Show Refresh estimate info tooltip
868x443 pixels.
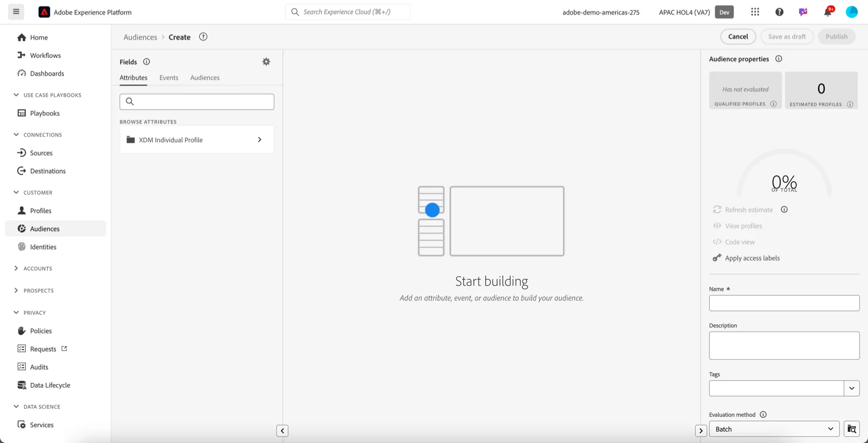[784, 210]
